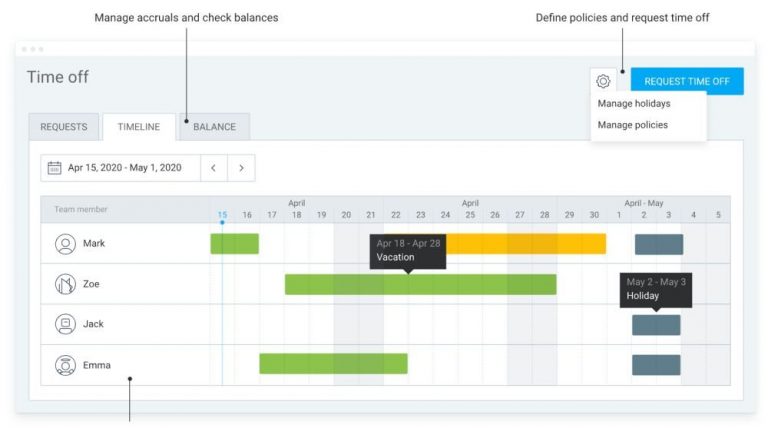Click the calendar icon in date range
This screenshot has height=428, width=768.
(55, 168)
